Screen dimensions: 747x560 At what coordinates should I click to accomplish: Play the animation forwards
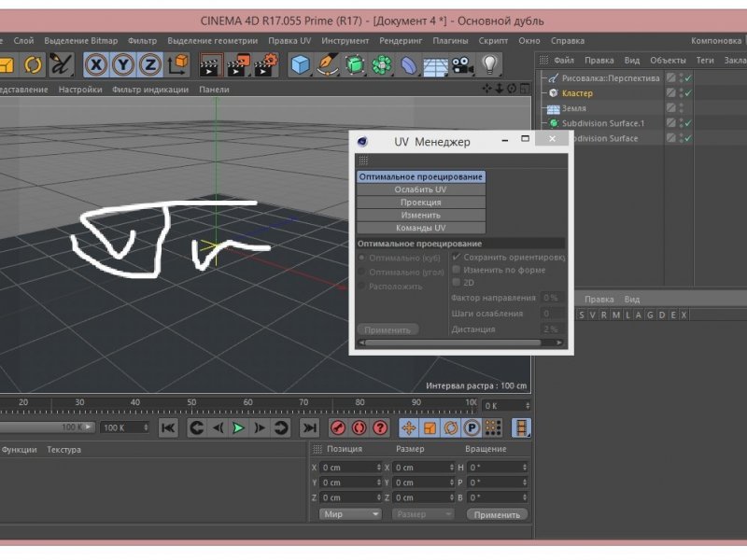[238, 427]
